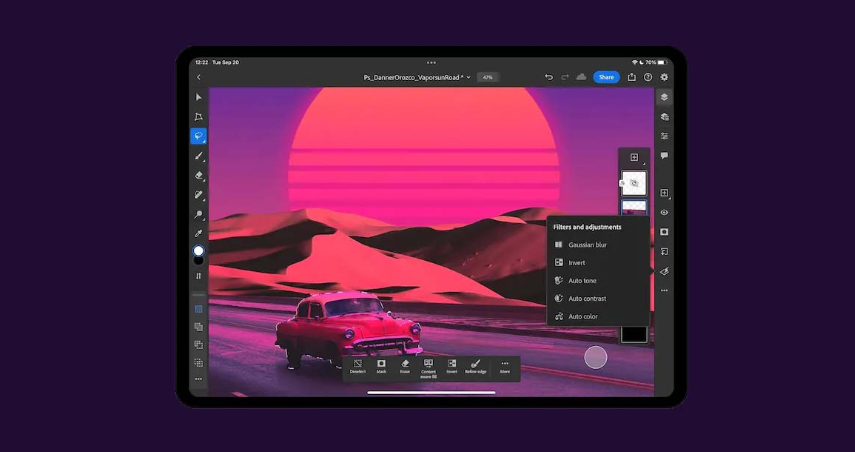This screenshot has width=855, height=452.
Task: Select the black bottom layer thumbnail
Action: coord(634,334)
